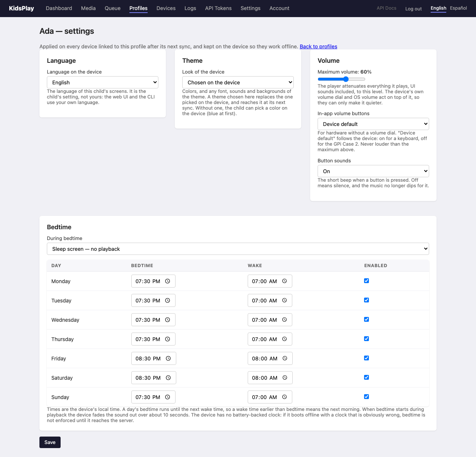The image size is (476, 457).
Task: Open clock picker for Saturday wake time
Action: click(x=285, y=378)
